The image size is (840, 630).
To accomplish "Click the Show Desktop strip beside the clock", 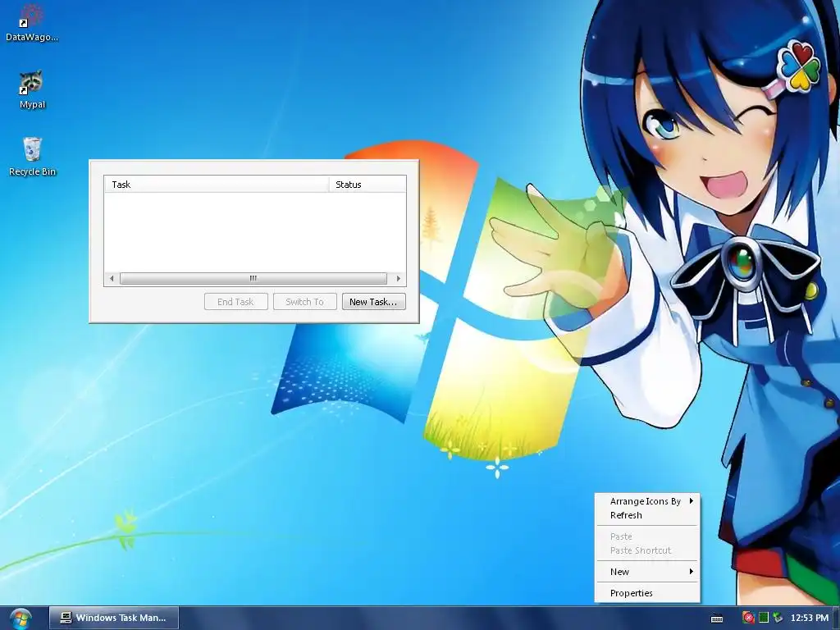I will 837,619.
